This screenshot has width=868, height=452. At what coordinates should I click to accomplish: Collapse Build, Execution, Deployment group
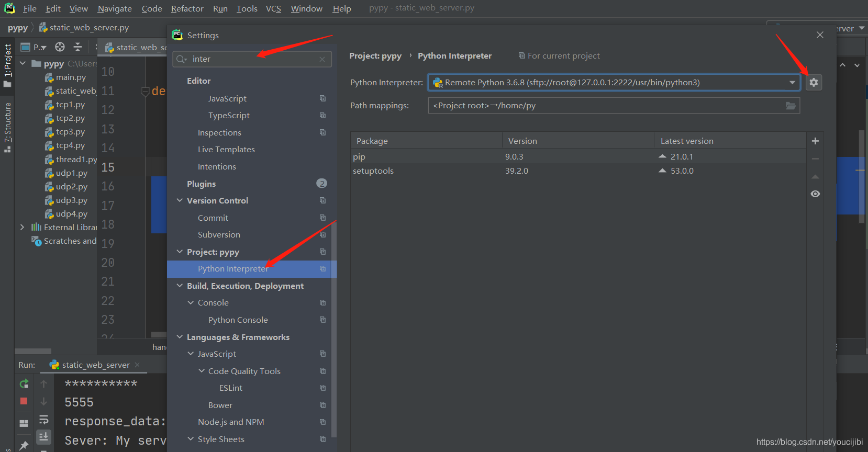(x=180, y=286)
